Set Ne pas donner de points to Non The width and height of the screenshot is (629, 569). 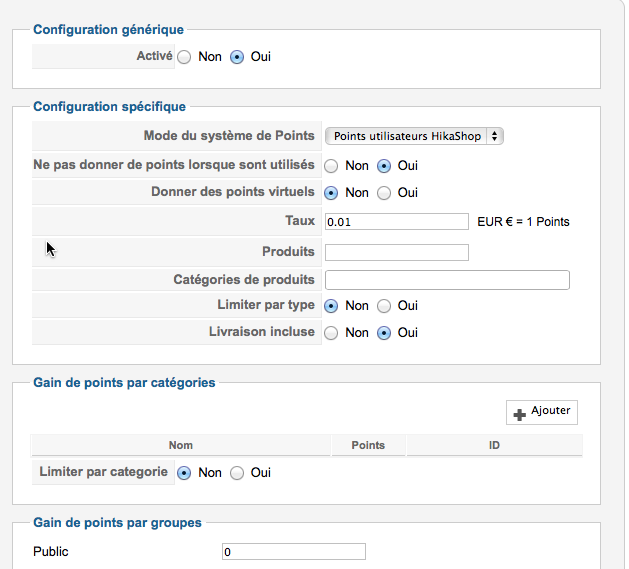click(x=331, y=166)
